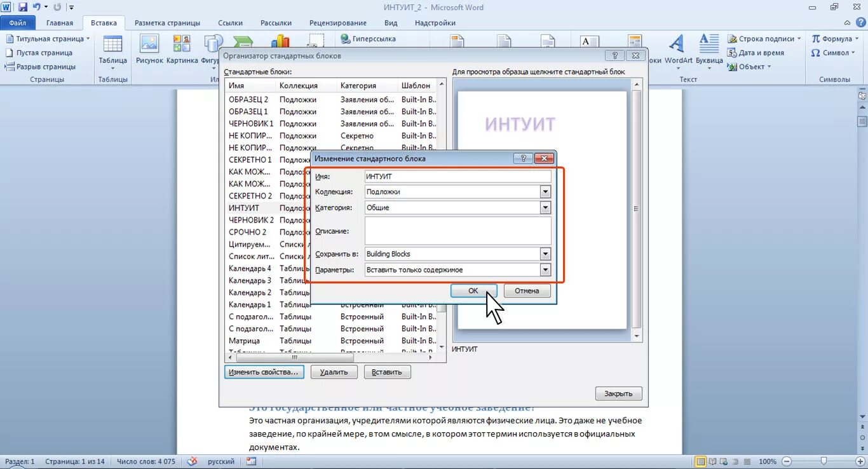The height and width of the screenshot is (469, 868).
Task: Click the text box icon in ribbon
Action: pos(589,41)
